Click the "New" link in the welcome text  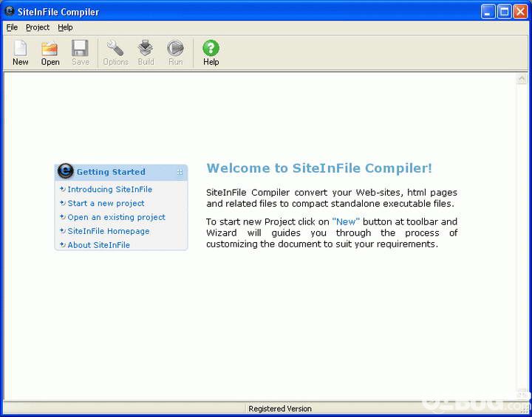point(346,221)
